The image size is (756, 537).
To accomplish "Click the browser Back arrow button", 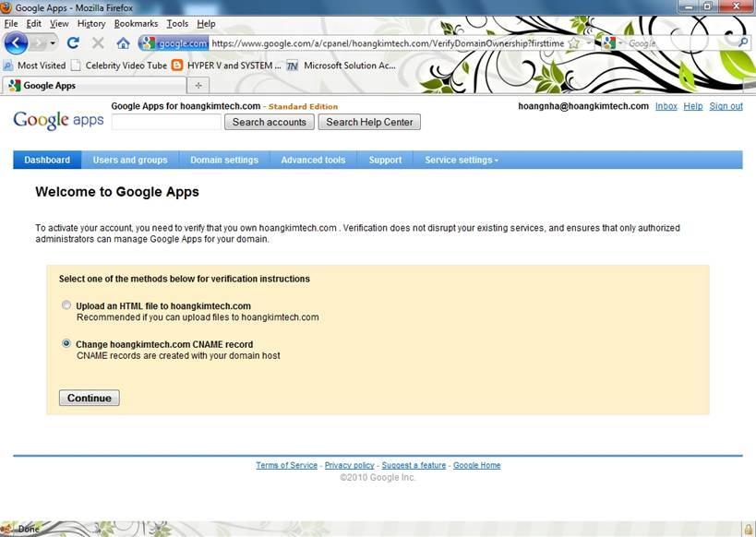I will pyautogui.click(x=16, y=43).
